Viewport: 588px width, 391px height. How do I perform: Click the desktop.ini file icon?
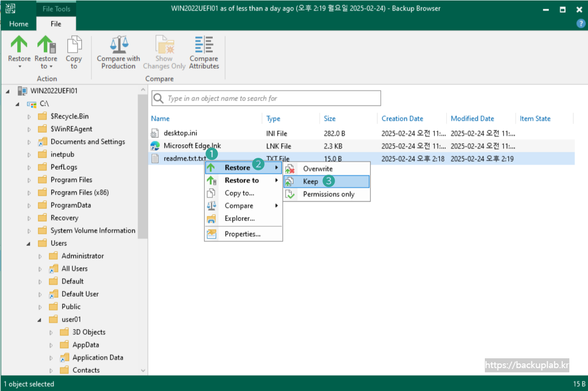coord(155,133)
